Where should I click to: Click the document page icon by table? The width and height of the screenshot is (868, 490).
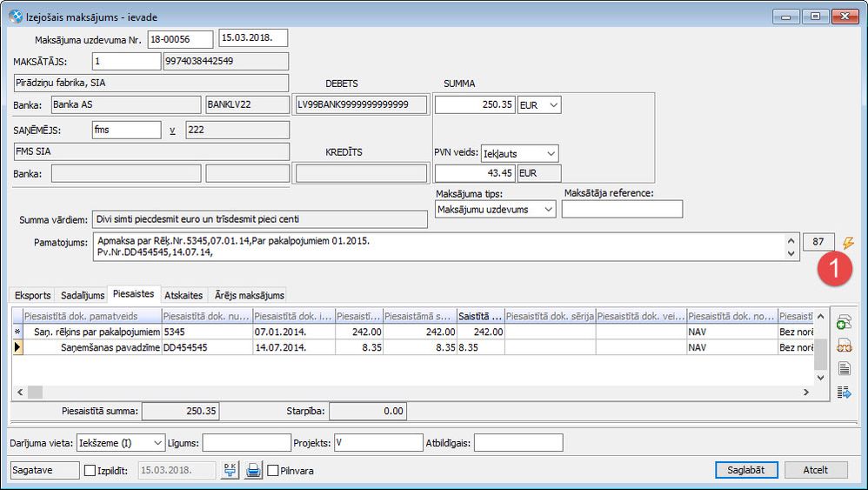point(844,369)
